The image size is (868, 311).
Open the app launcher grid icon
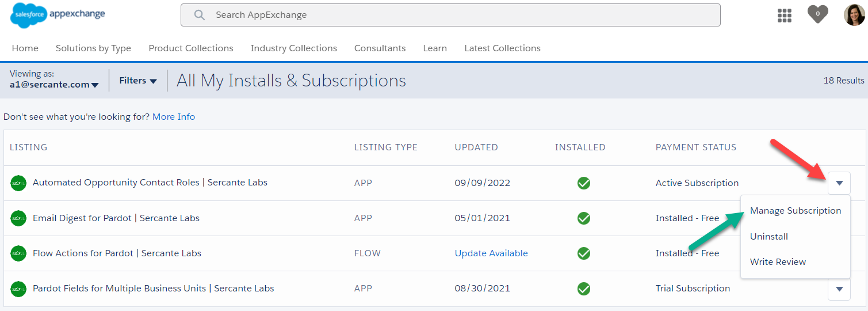[785, 16]
